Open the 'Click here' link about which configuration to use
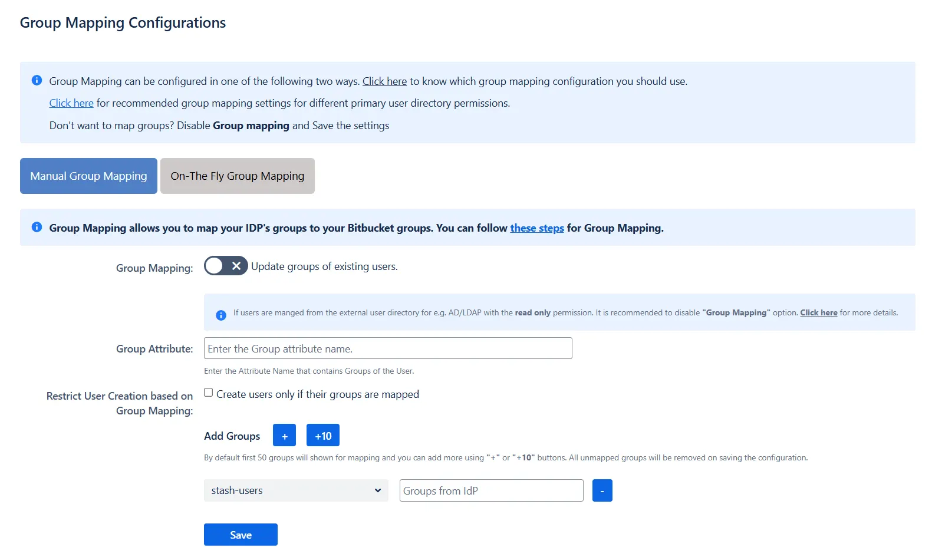The width and height of the screenshot is (932, 560). 384,81
